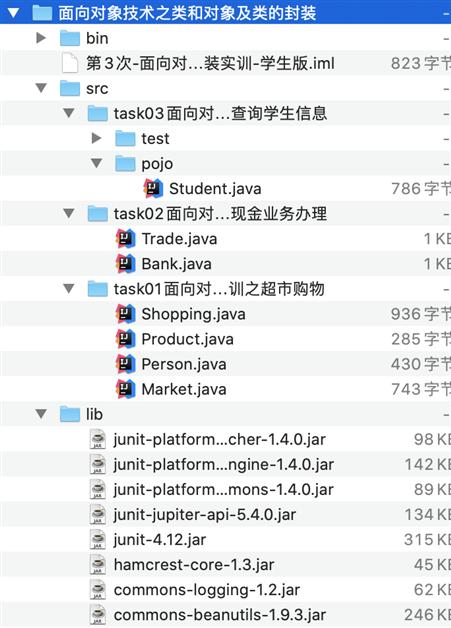
Task: Collapse the pojo folder triangle
Action: [97, 163]
